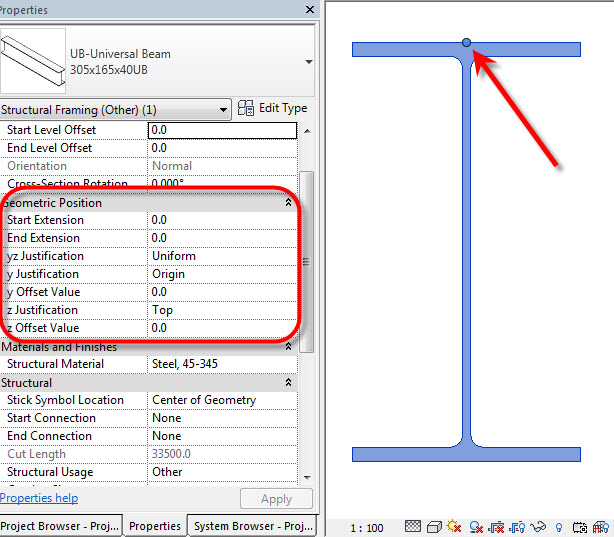Click Show Analytical Model icon

coord(601,527)
